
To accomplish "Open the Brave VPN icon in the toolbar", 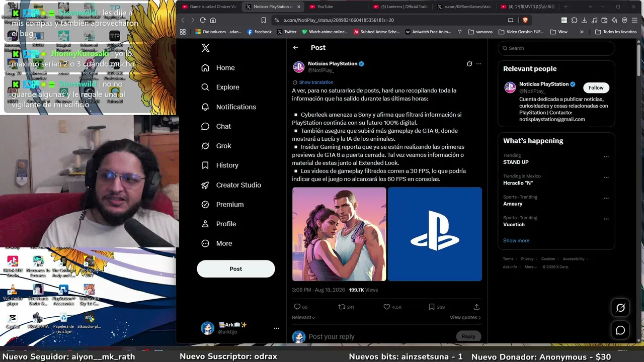I will (624, 20).
